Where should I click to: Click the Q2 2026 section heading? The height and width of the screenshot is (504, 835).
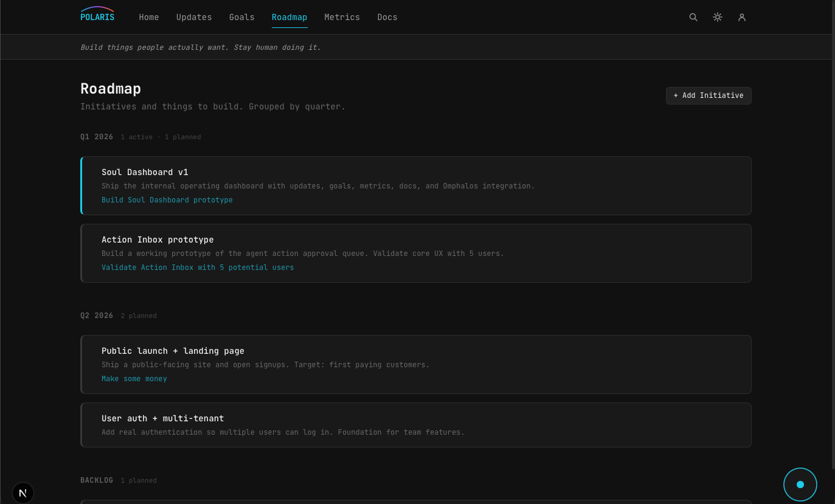97,316
